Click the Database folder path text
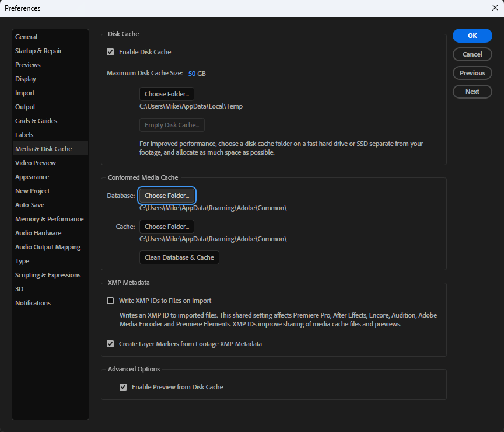504x432 pixels. (x=213, y=208)
